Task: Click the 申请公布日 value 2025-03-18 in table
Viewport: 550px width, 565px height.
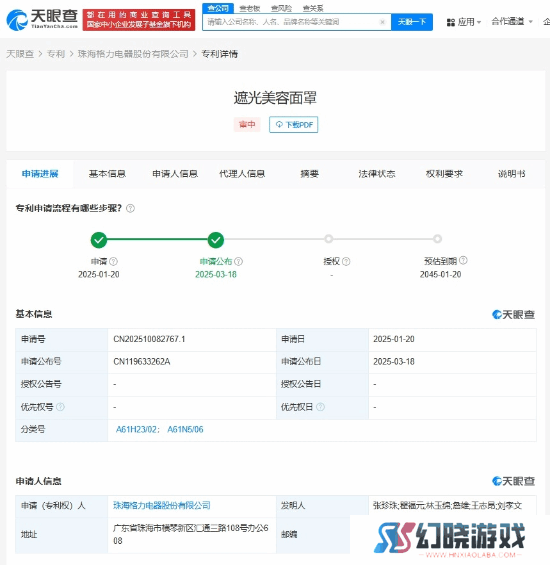Action: [394, 361]
